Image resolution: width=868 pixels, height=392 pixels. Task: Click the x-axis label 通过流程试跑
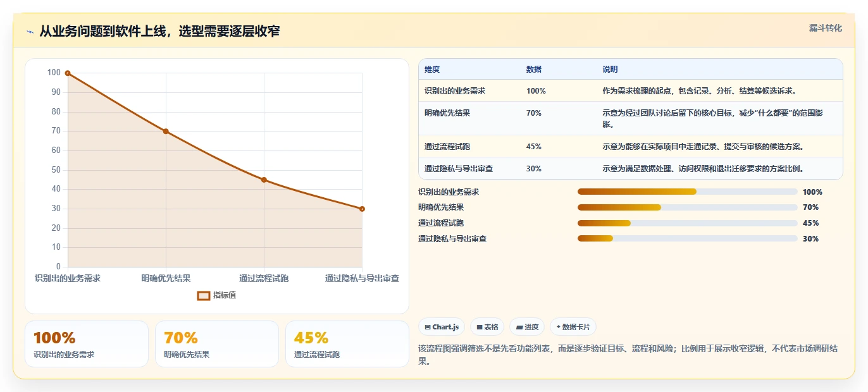click(x=264, y=278)
